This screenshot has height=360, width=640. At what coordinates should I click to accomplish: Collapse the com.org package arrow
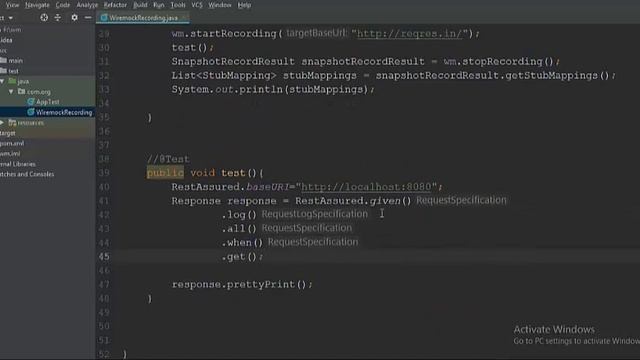pos(11,92)
